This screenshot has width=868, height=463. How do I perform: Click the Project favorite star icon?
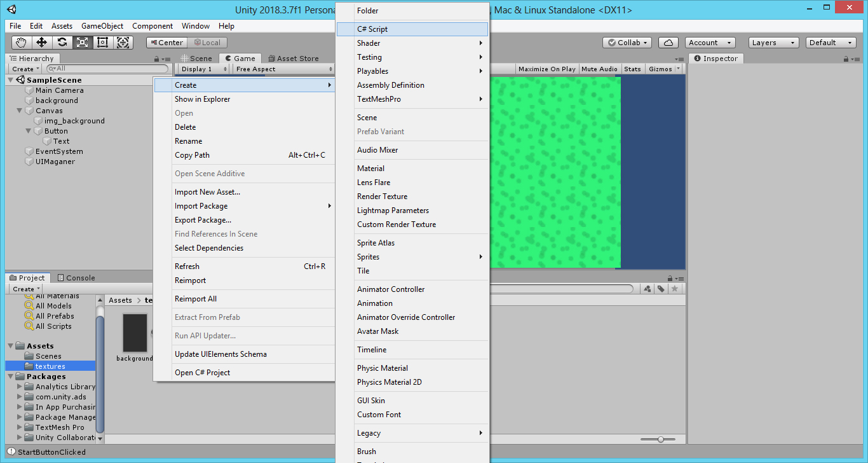(x=674, y=289)
